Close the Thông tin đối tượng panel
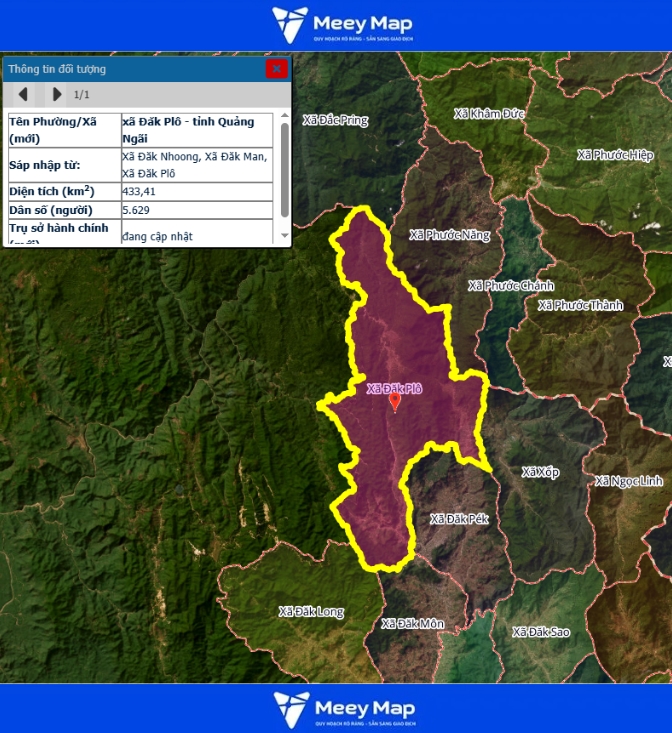672x733 pixels. [276, 69]
